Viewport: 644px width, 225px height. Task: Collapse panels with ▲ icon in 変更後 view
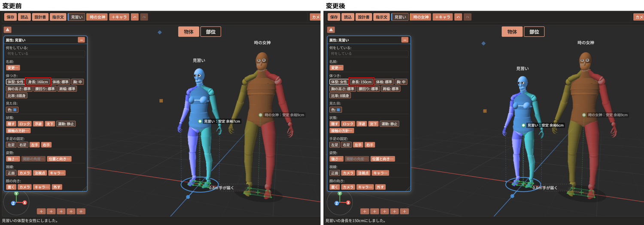[331, 30]
